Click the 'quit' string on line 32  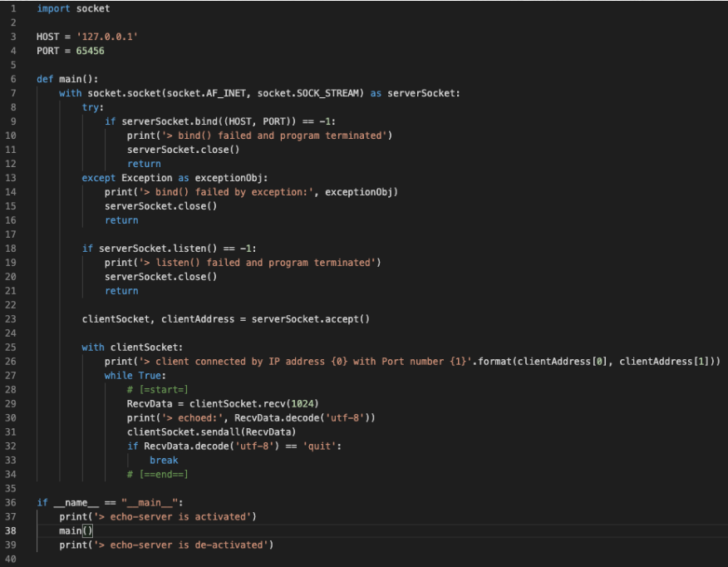(x=319, y=446)
